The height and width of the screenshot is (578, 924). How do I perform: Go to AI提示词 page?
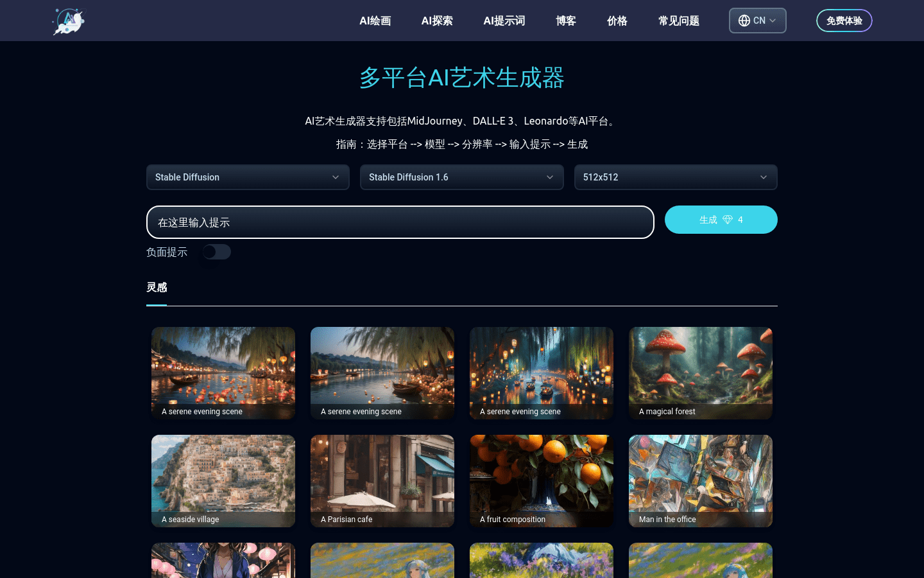pyautogui.click(x=504, y=21)
